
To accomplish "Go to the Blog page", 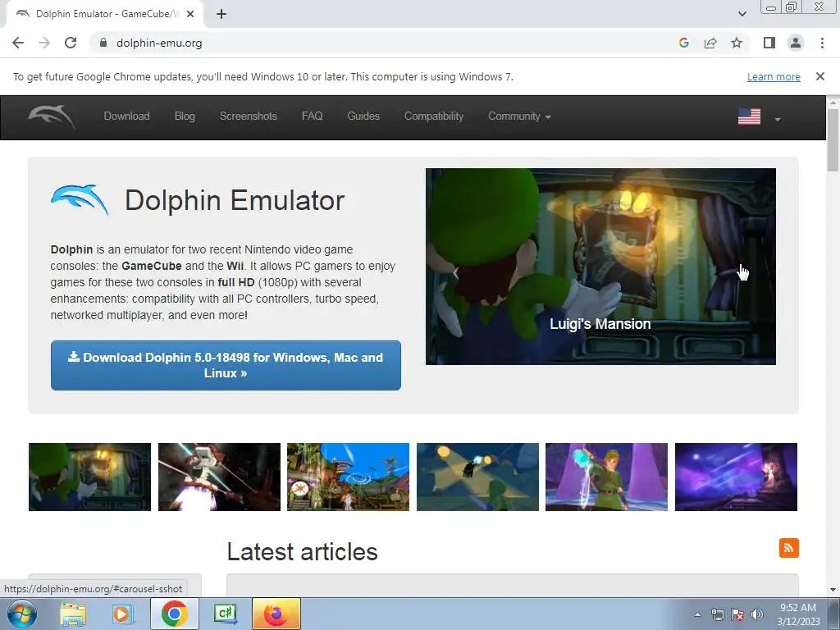I will coord(185,116).
